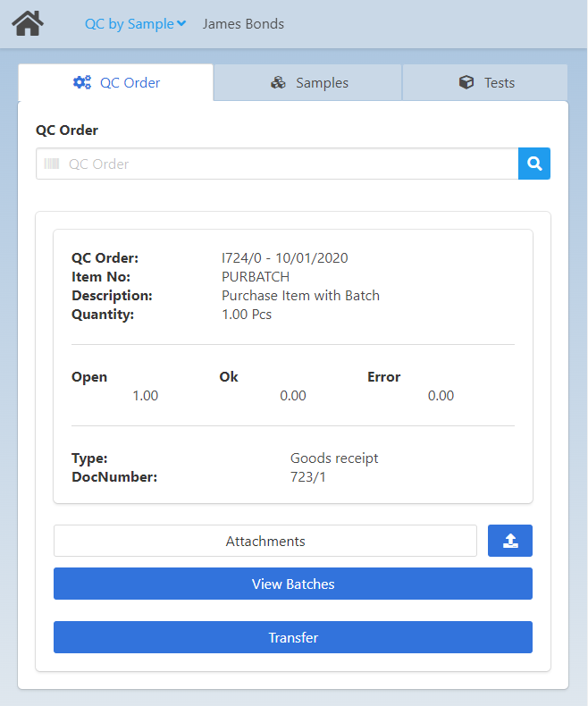Focus the QC Order input field
This screenshot has width=588, height=706.
coord(286,164)
